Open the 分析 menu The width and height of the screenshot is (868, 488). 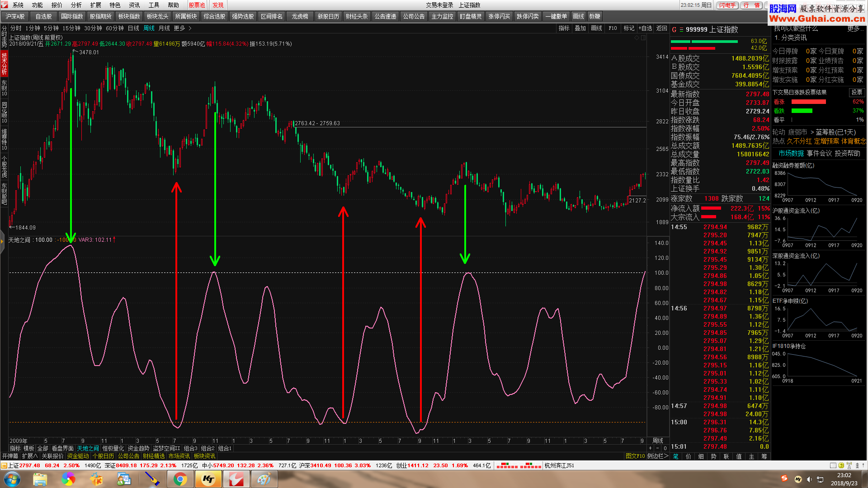click(76, 5)
